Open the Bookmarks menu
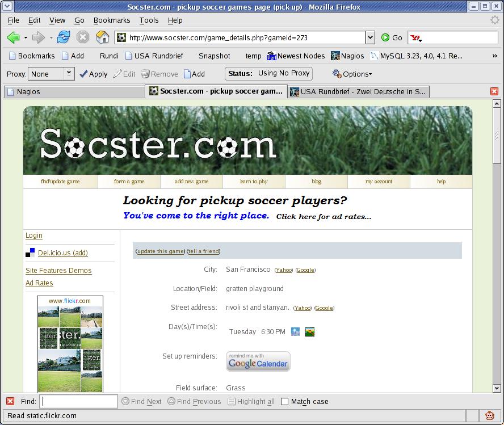504x425 pixels. 112,20
